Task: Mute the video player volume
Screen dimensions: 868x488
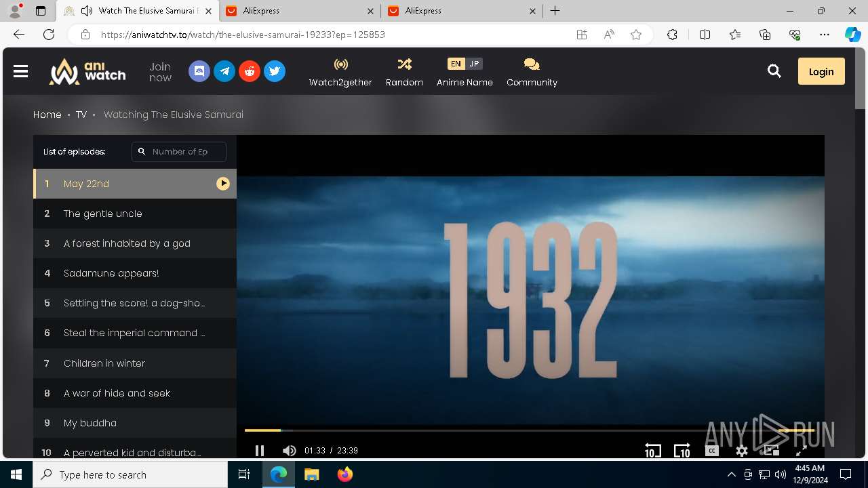Action: (x=289, y=451)
